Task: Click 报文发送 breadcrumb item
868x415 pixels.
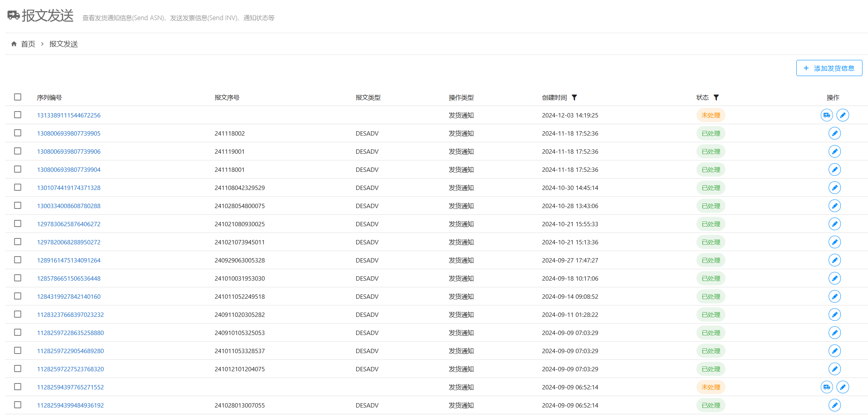Action: click(x=63, y=44)
